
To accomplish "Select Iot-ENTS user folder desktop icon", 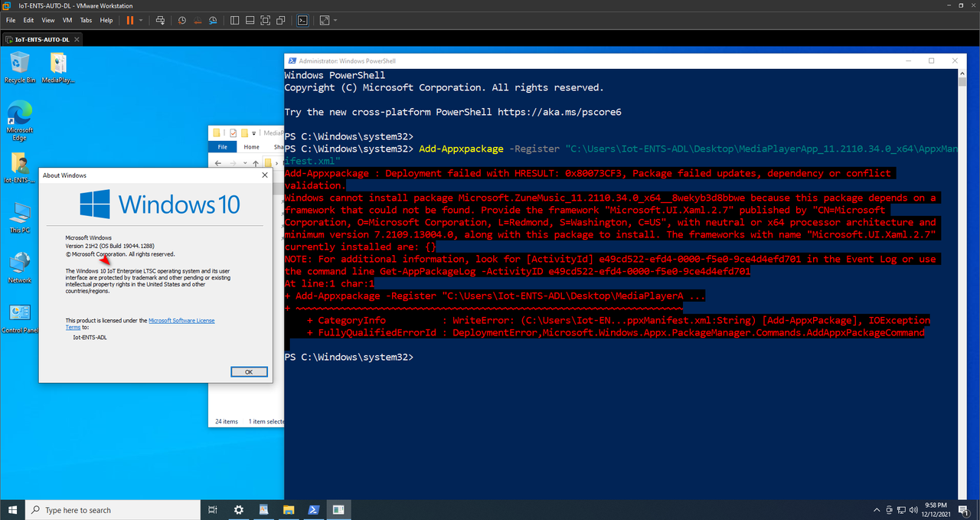I will (19, 168).
